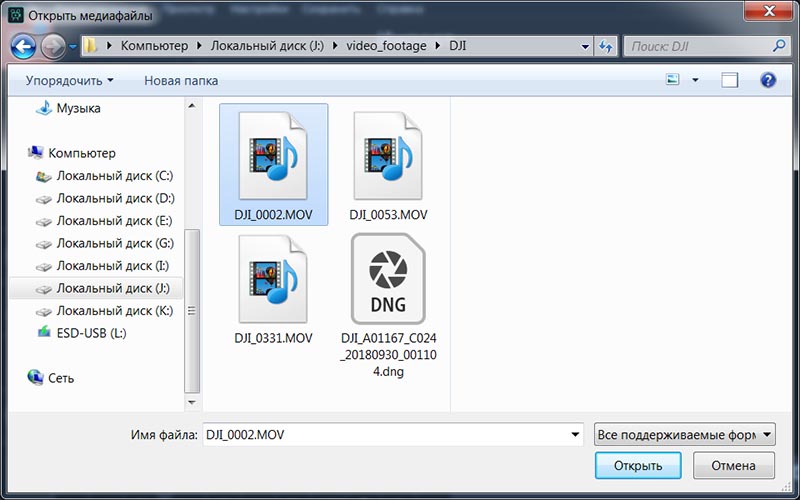The width and height of the screenshot is (800, 500).
Task: Expand the Упорядочить dropdown menu
Action: coord(70,81)
